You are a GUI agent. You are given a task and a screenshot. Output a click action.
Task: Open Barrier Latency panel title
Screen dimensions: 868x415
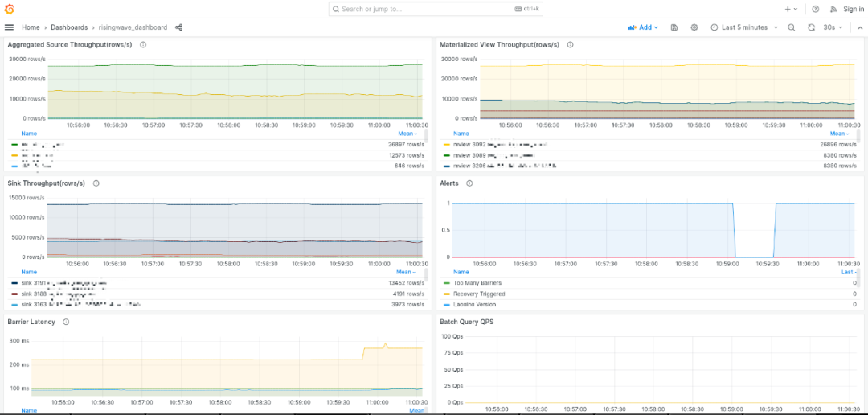[31, 322]
